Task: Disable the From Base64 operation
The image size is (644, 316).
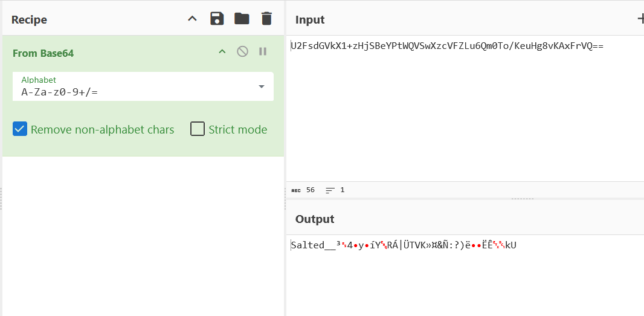Action: point(242,51)
